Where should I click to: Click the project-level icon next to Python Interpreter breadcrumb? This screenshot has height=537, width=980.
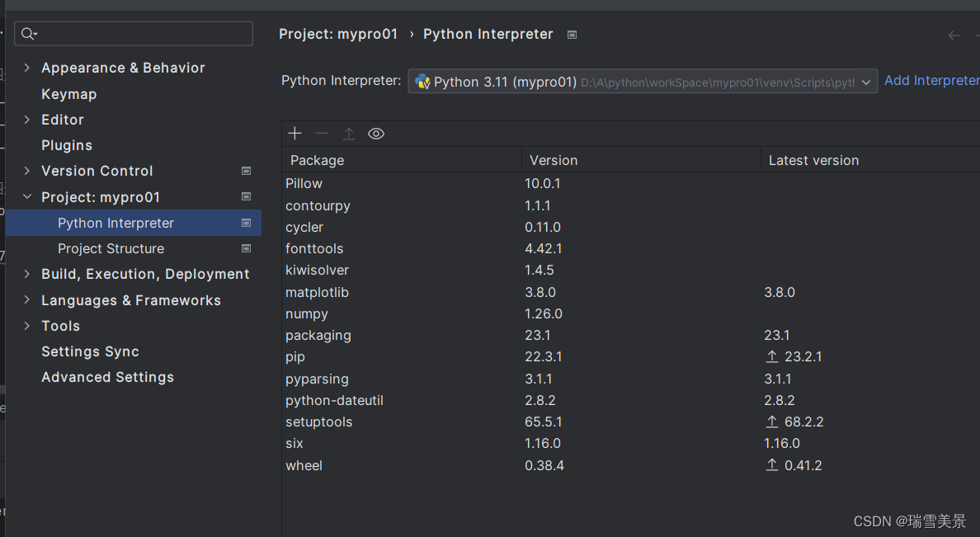pyautogui.click(x=572, y=35)
